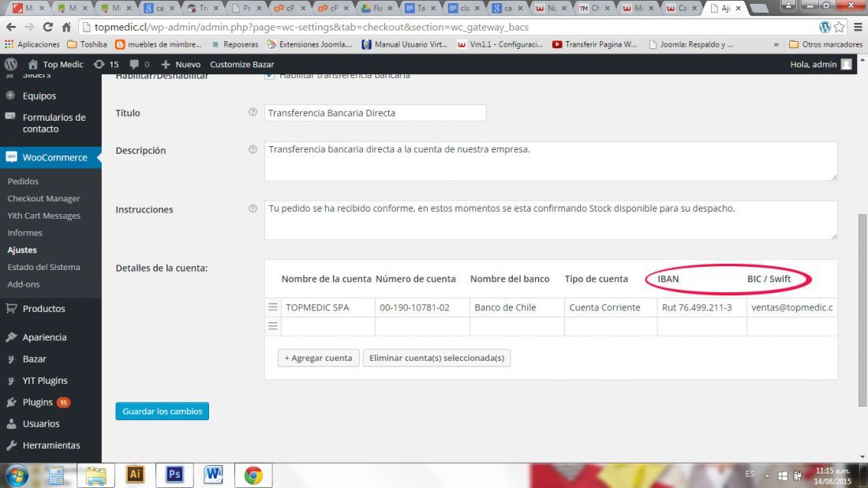Click the TOPMEDIC SPA account name cell
This screenshot has width=868, height=488.
point(327,307)
